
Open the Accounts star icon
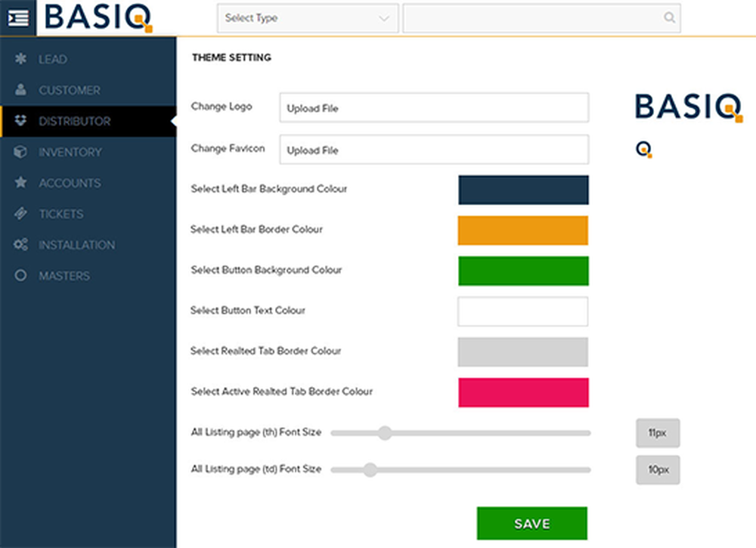[x=21, y=183]
